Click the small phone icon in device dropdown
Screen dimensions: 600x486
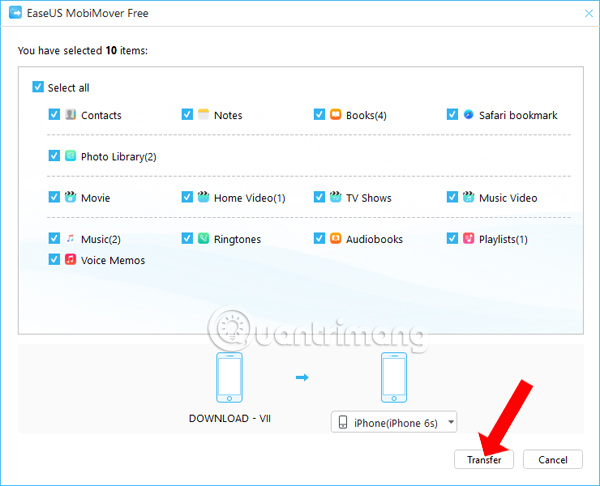(343, 422)
